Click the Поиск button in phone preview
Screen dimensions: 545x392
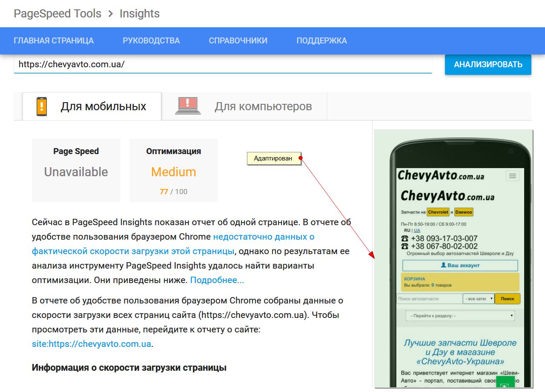[508, 299]
